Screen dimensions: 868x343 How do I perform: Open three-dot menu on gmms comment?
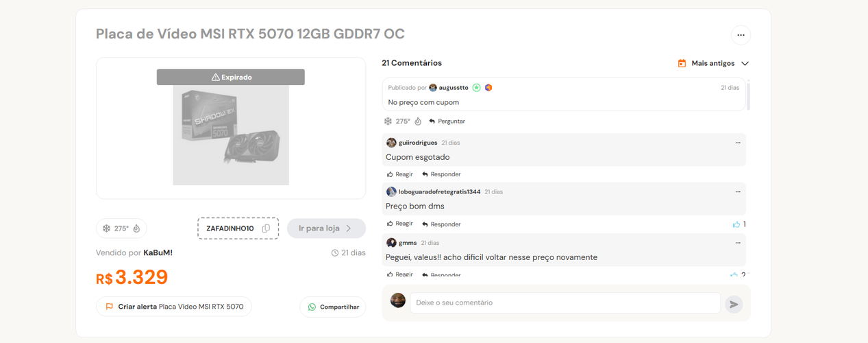coord(738,243)
